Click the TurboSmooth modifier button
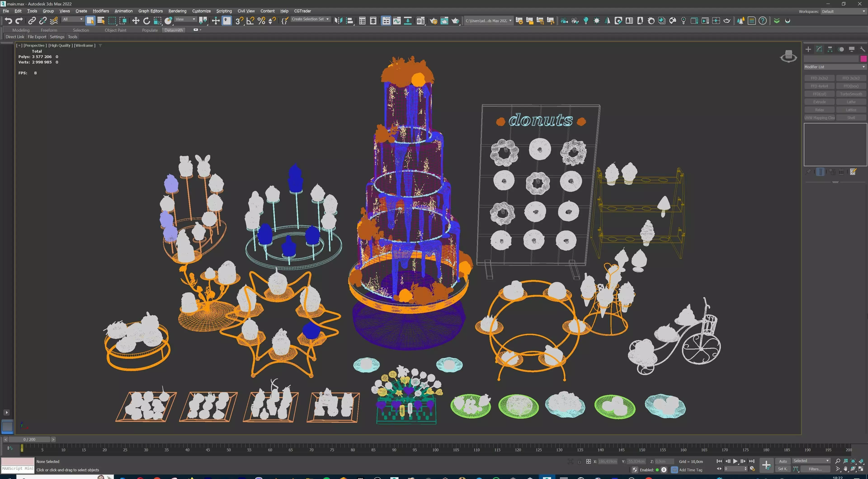868x479 pixels. tap(851, 94)
